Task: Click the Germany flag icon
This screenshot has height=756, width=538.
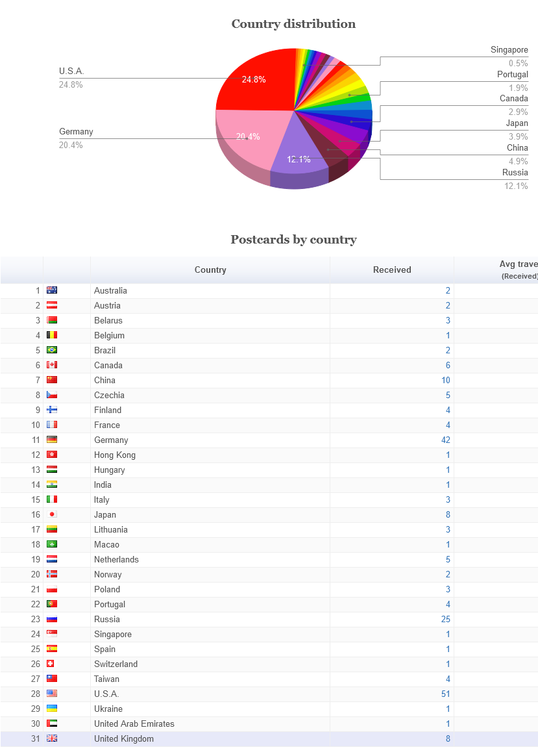Action: point(52,440)
